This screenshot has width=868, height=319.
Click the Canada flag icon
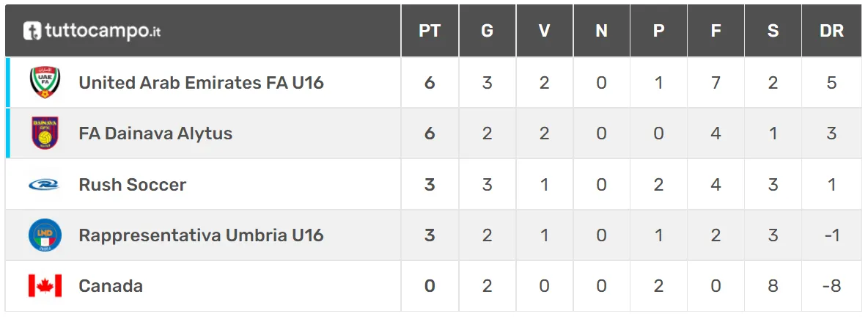pos(44,285)
